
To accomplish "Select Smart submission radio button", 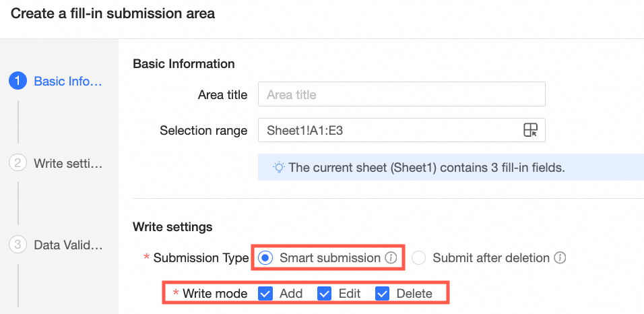I will (265, 258).
